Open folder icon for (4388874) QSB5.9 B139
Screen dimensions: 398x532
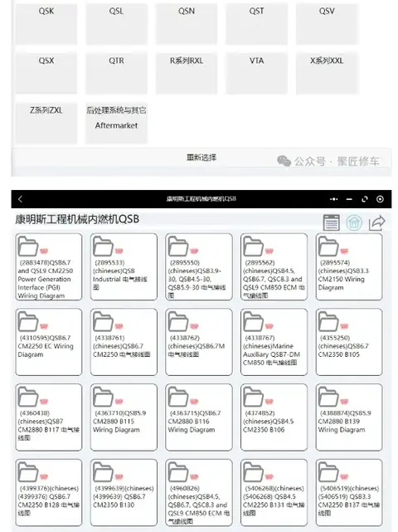(328, 397)
